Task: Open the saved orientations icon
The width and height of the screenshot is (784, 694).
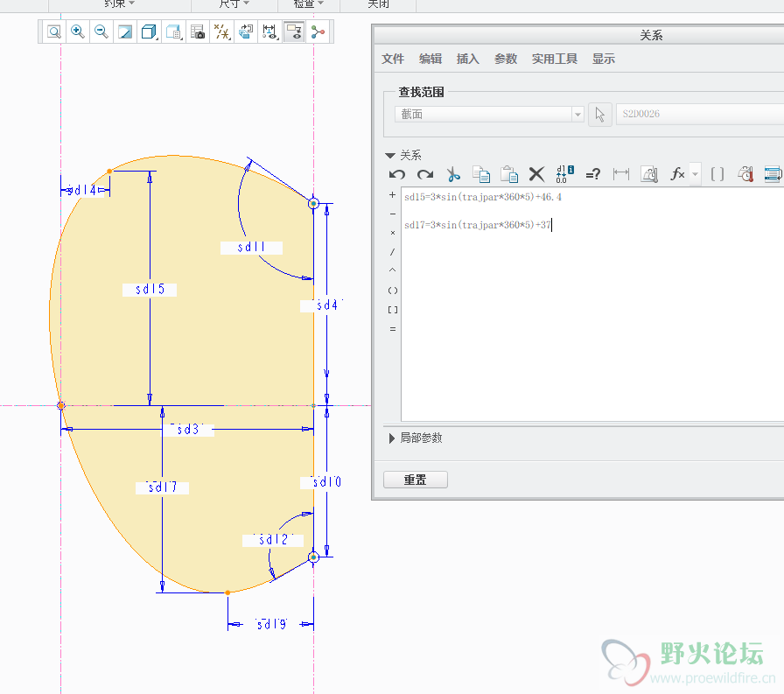Action: [x=173, y=32]
